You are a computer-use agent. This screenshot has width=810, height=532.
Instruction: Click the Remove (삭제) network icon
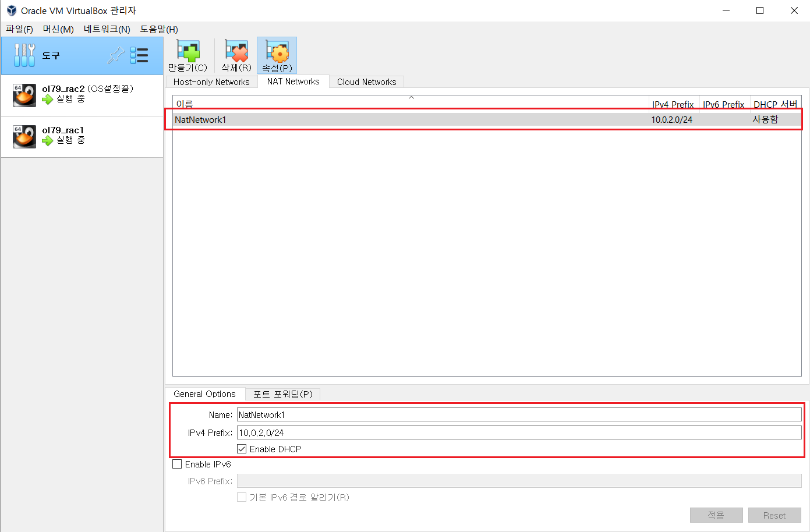[236, 51]
